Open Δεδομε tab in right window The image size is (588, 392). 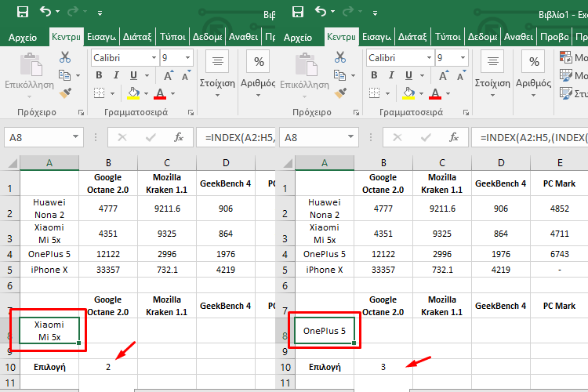pyautogui.click(x=482, y=37)
